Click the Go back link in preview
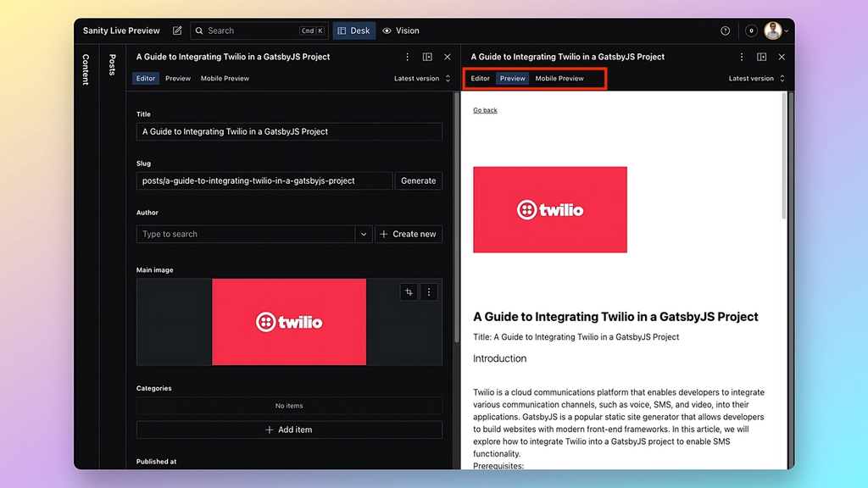The width and height of the screenshot is (868, 488). pos(485,110)
